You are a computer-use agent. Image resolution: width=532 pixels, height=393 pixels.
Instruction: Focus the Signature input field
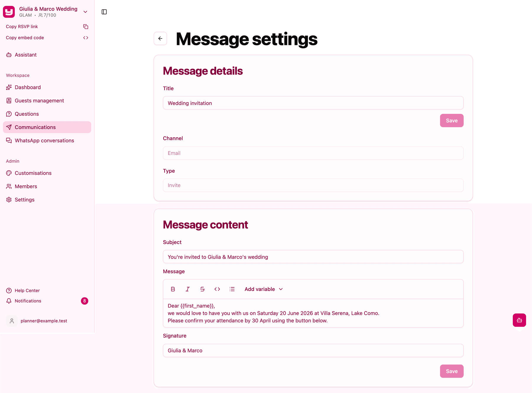[313, 350]
